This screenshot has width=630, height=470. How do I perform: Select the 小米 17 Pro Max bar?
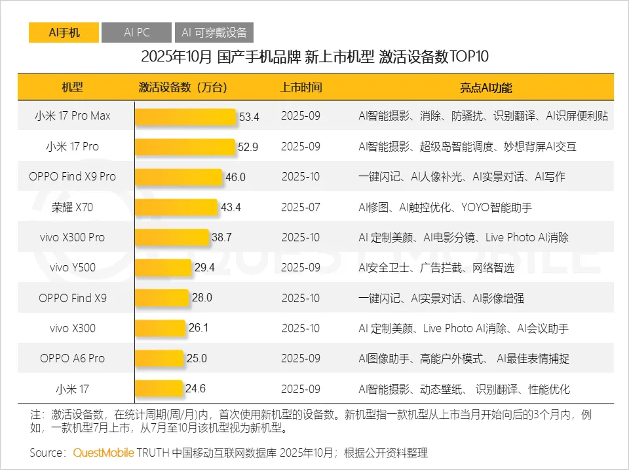[186, 117]
